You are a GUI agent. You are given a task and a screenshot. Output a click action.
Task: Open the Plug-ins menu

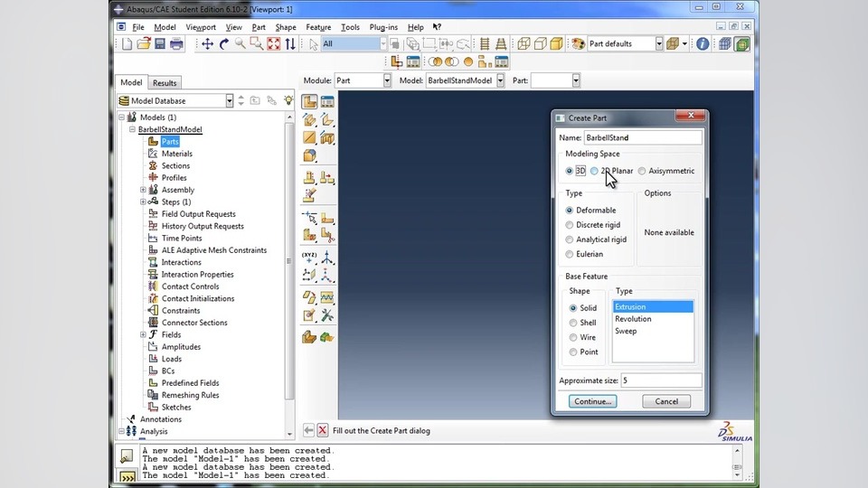tap(384, 27)
